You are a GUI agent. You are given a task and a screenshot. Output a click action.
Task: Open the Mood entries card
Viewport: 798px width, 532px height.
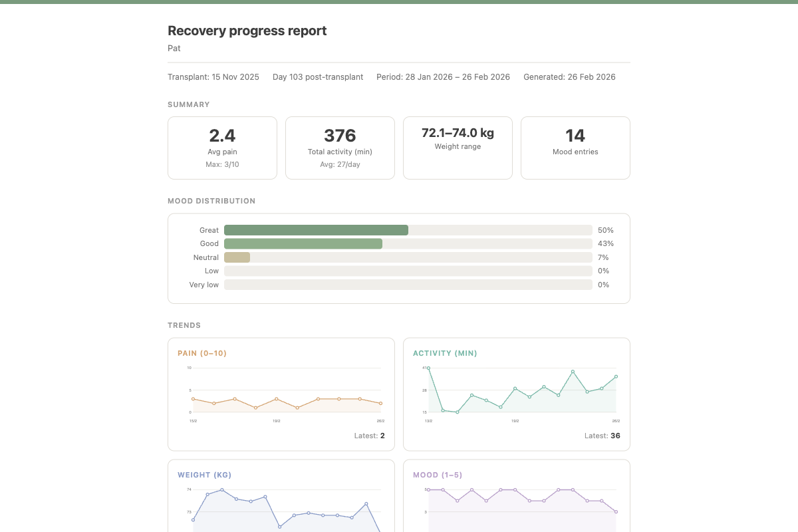click(575, 148)
